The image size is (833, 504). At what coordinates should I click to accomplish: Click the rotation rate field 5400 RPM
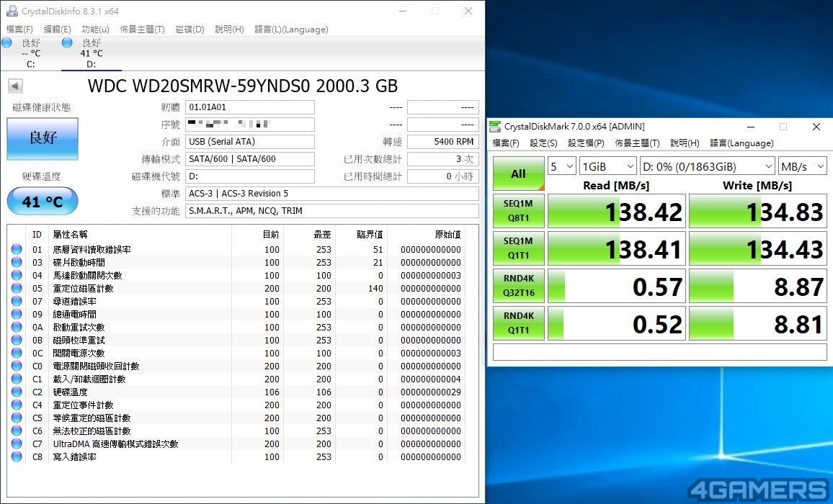[443, 142]
